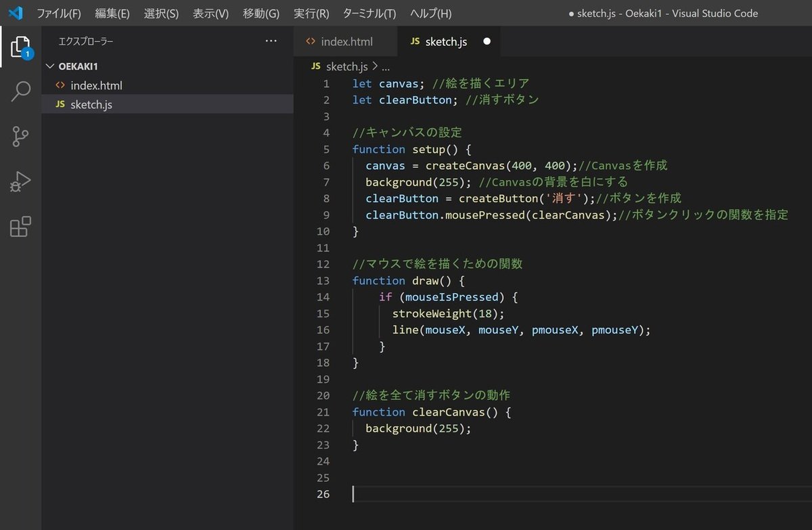Open the ターミナル(T) menu
Screen dimensions: 812x530
369,14
